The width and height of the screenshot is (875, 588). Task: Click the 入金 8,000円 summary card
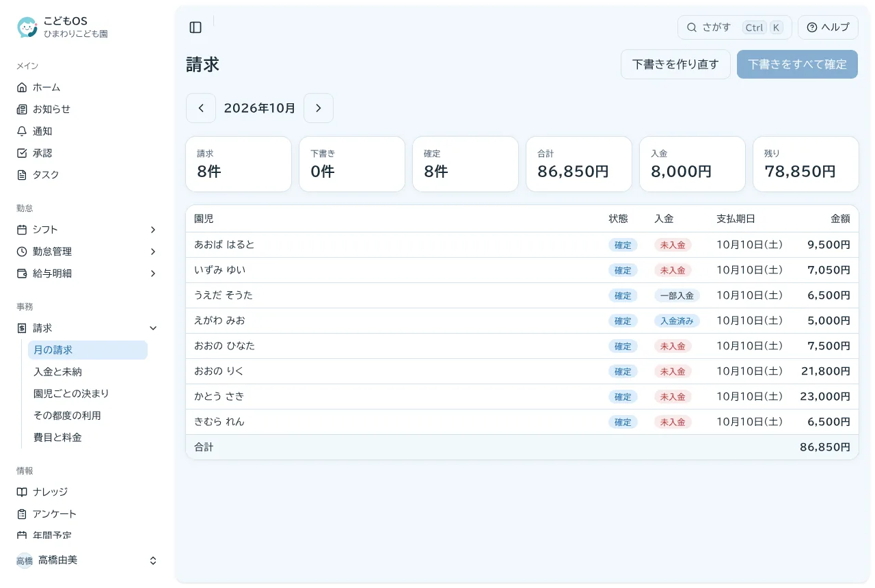(692, 164)
